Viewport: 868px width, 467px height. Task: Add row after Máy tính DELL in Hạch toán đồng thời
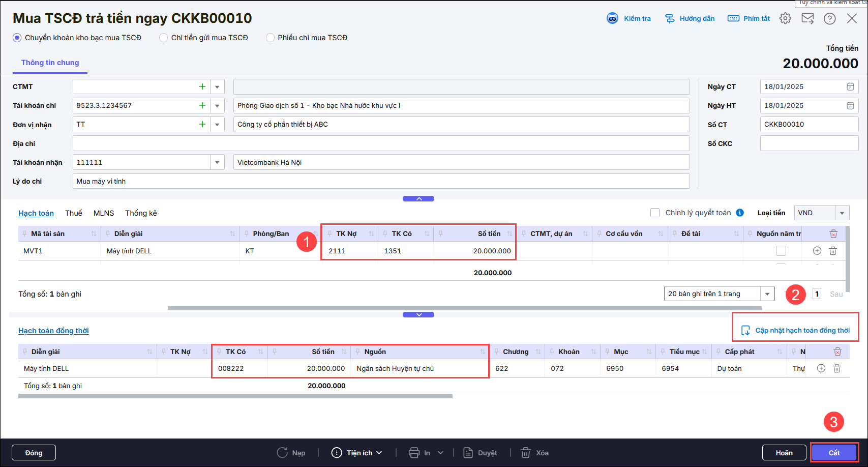coord(821,368)
